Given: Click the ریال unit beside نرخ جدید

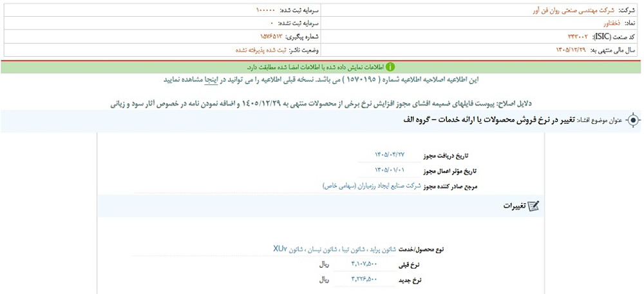Looking at the screenshot, I should click(x=325, y=280).
